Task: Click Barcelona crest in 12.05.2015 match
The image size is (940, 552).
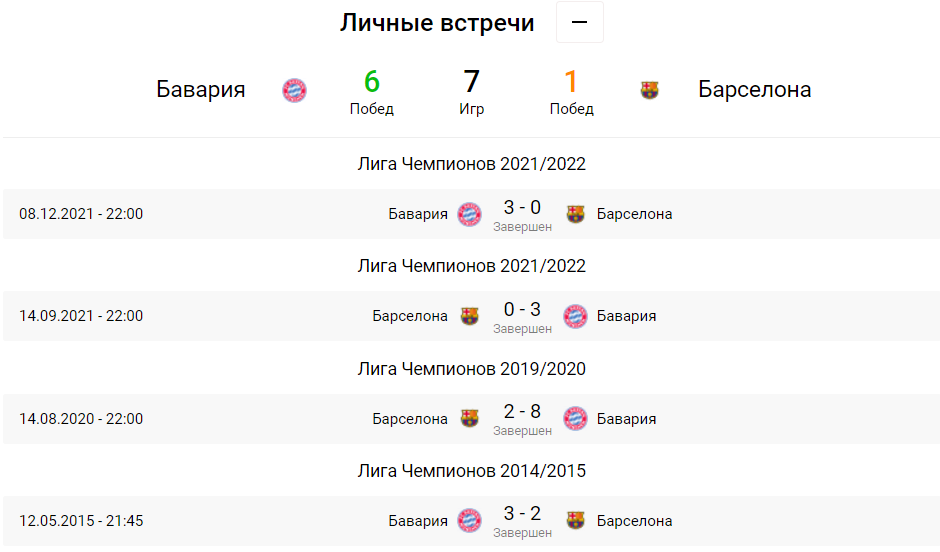Action: tap(576, 520)
